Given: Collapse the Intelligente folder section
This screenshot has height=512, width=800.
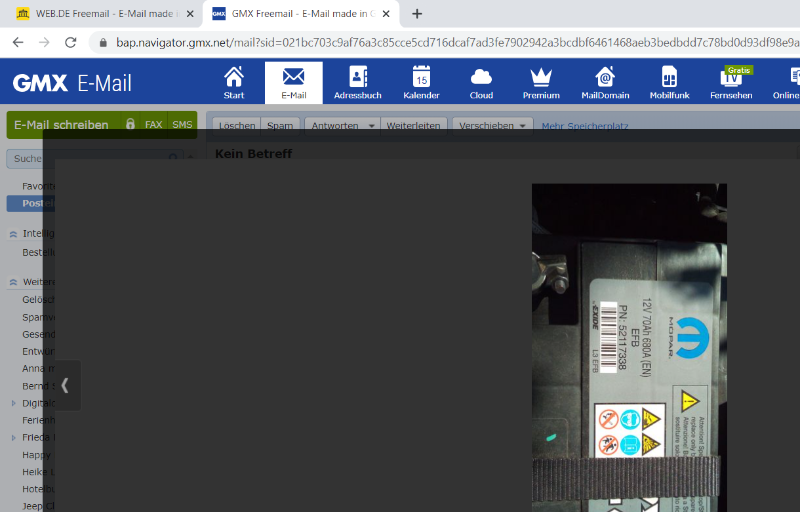Looking at the screenshot, I should coord(13,233).
